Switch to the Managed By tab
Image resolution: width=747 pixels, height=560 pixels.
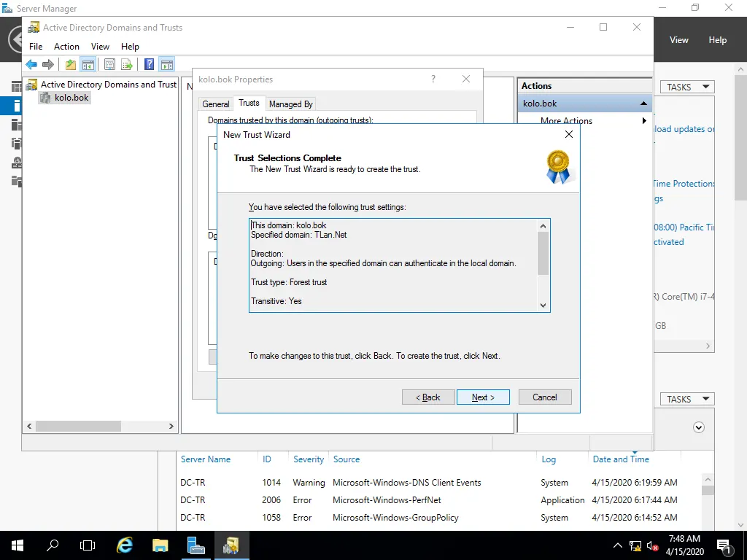(x=290, y=104)
